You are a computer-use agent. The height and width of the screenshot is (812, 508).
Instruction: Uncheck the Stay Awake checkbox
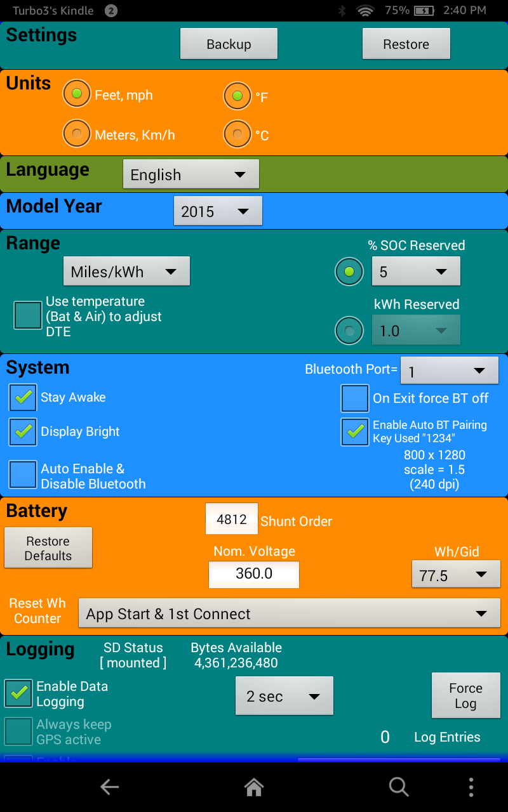pyautogui.click(x=23, y=398)
